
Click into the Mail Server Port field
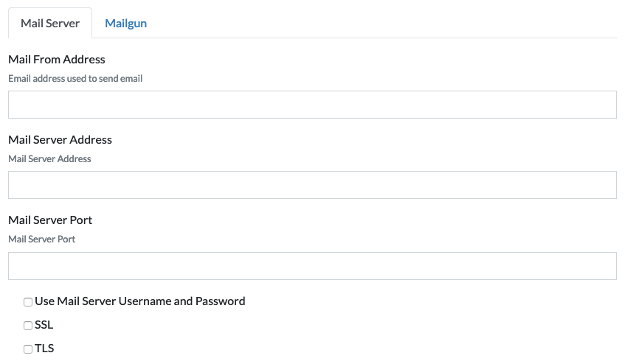point(312,266)
